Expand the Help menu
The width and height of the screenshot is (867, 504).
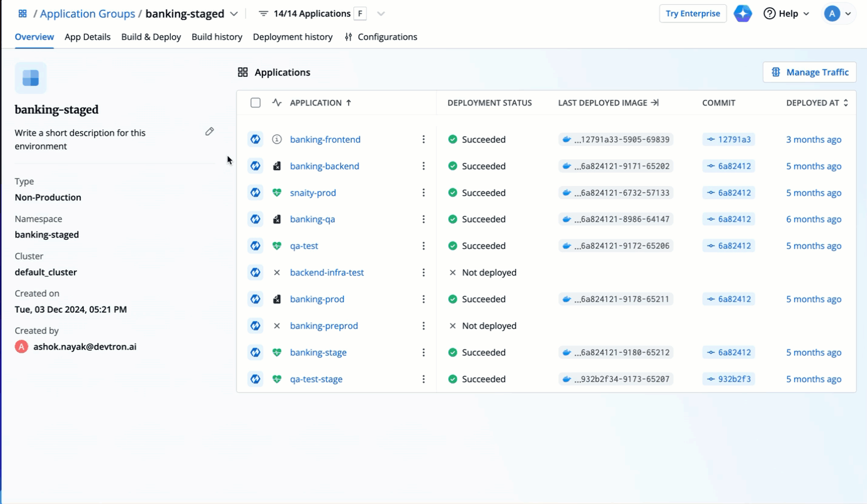[x=786, y=13]
